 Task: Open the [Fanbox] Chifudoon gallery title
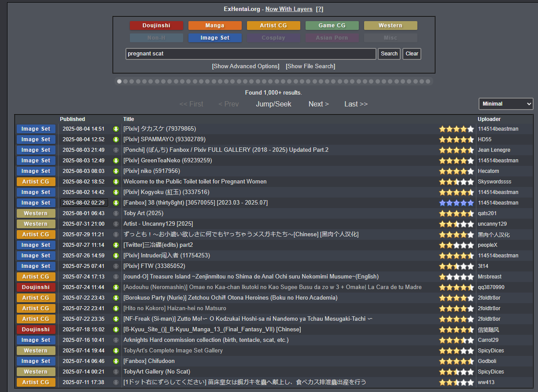149,361
